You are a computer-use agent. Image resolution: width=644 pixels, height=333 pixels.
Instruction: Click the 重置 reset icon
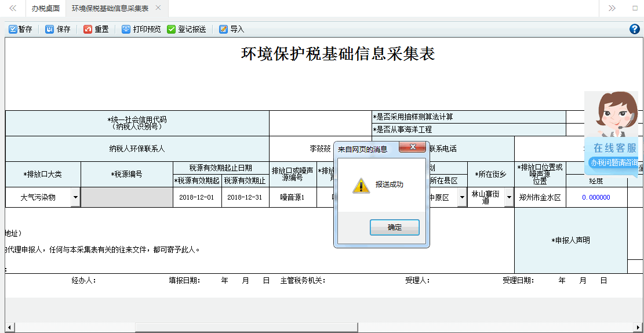(88, 29)
